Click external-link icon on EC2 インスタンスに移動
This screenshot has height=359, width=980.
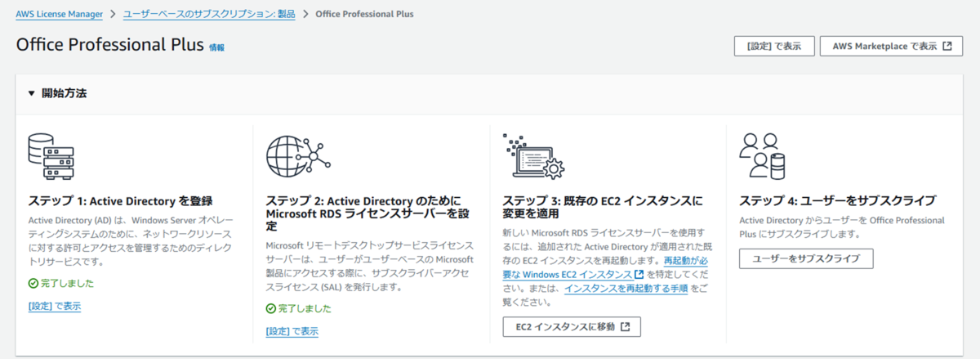[x=625, y=327]
